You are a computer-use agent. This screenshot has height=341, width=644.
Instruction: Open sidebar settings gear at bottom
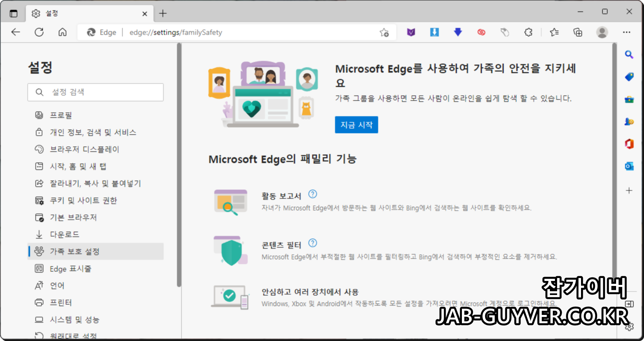629,326
